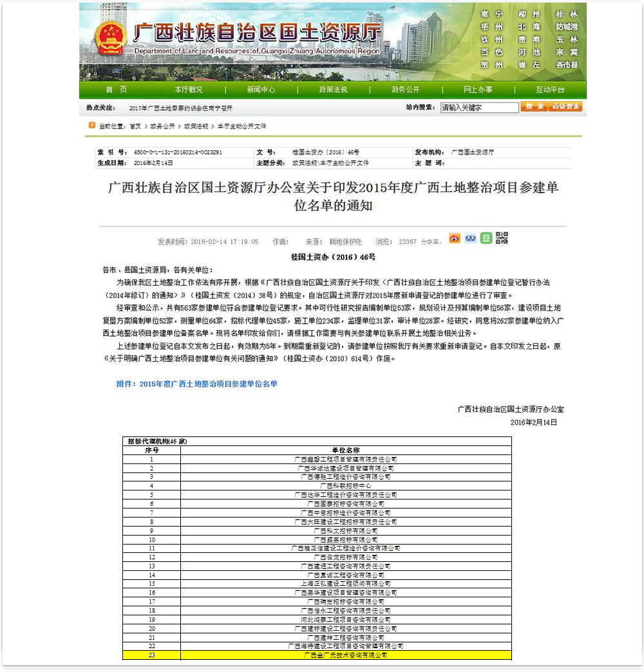Open the 百色 city link
This screenshot has height=672, width=644.
492,52
